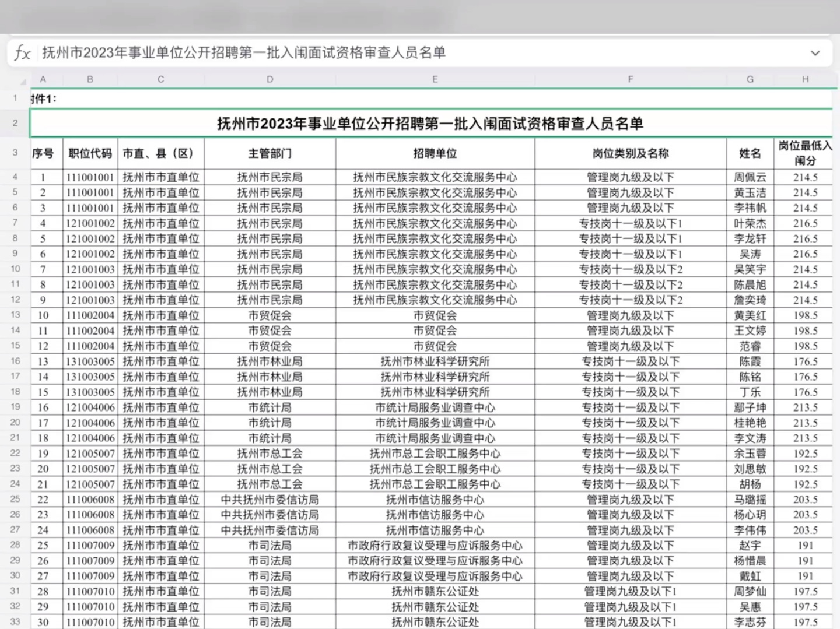840x629 pixels.
Task: Select name cell 黄美红
Action: point(750,315)
